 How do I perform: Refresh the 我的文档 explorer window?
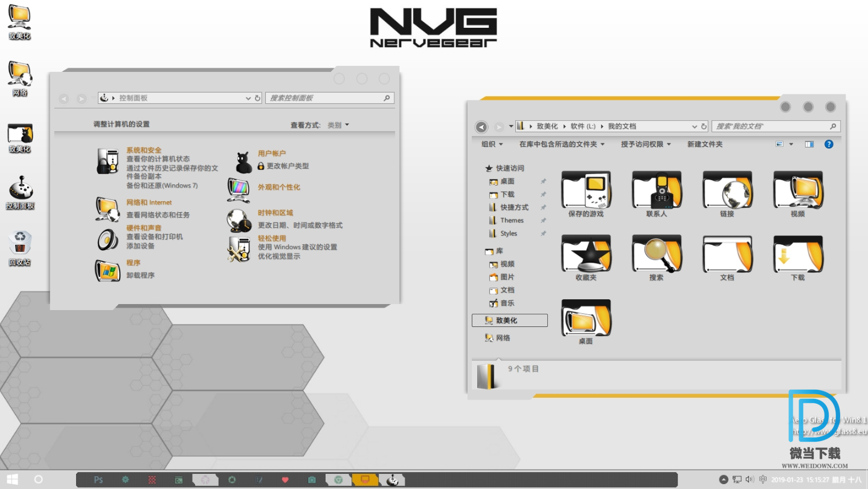point(704,126)
